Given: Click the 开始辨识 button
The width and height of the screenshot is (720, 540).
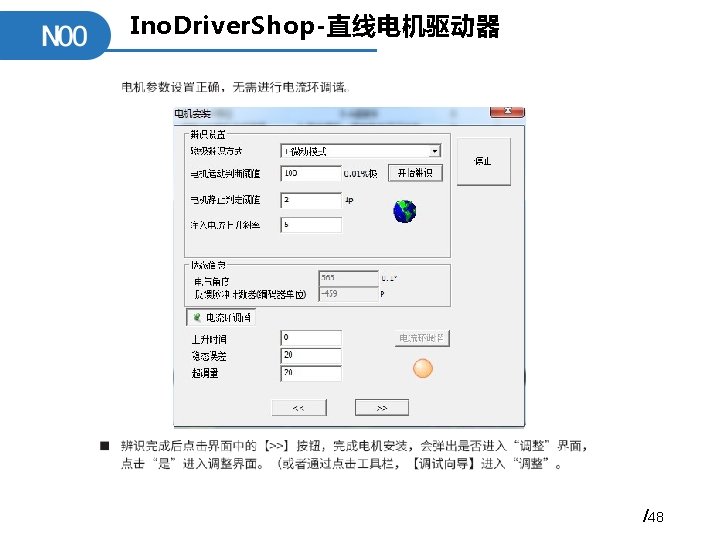Looking at the screenshot, I should tap(415, 173).
